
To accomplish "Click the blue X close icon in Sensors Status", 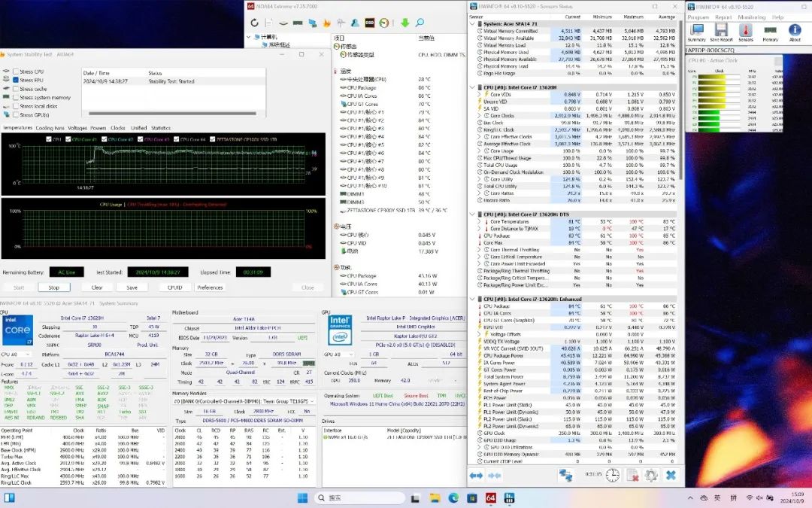I will [x=671, y=476].
